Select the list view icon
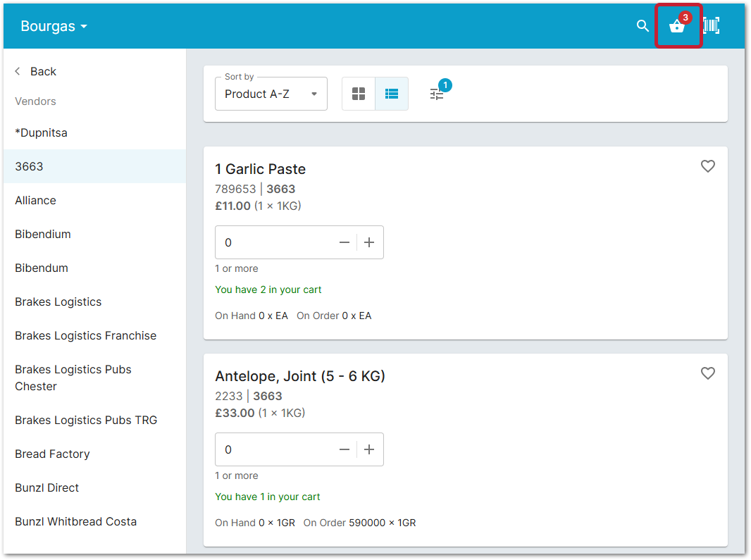The width and height of the screenshot is (751, 560). [392, 93]
